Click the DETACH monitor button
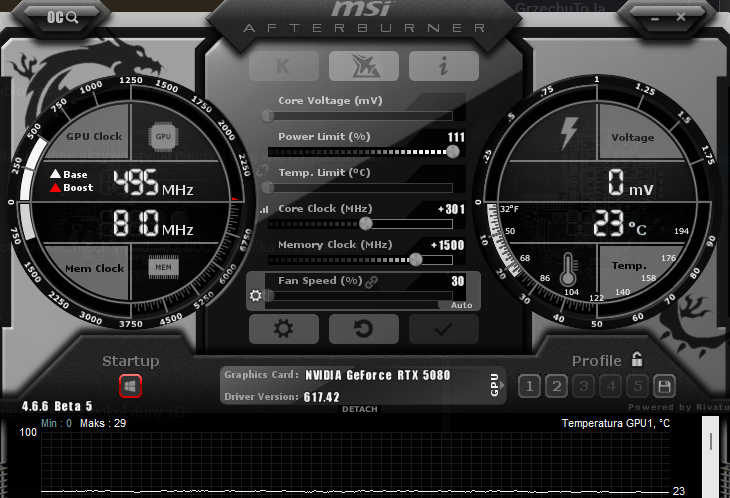The width and height of the screenshot is (730, 498). [x=360, y=409]
